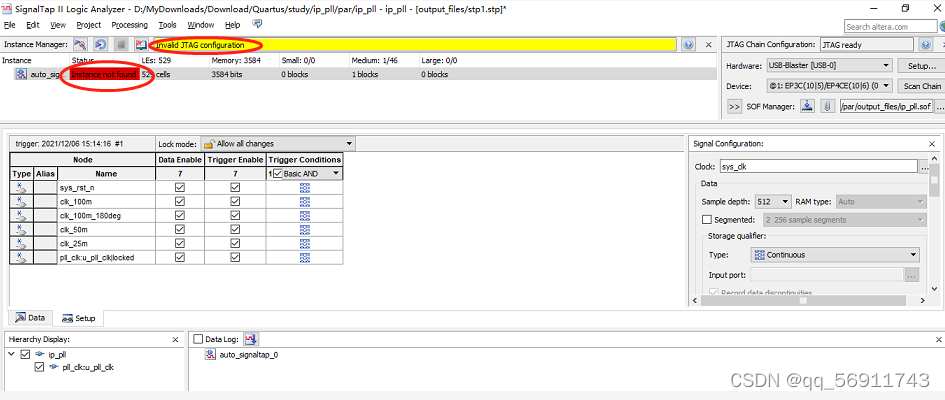This screenshot has height=400, width=945.
Task: Open Instance Manager help icon
Action: pyautogui.click(x=689, y=45)
